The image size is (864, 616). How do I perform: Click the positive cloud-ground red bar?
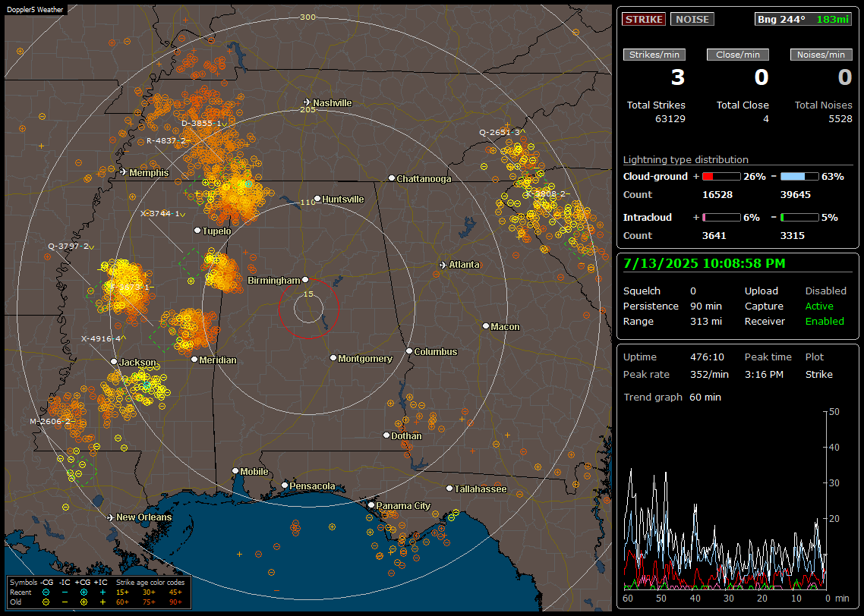click(721, 177)
